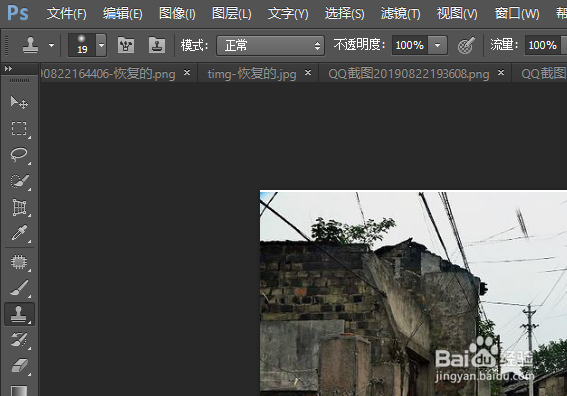Image resolution: width=567 pixels, height=396 pixels.
Task: Select the Eyedropper tool
Action: (19, 233)
